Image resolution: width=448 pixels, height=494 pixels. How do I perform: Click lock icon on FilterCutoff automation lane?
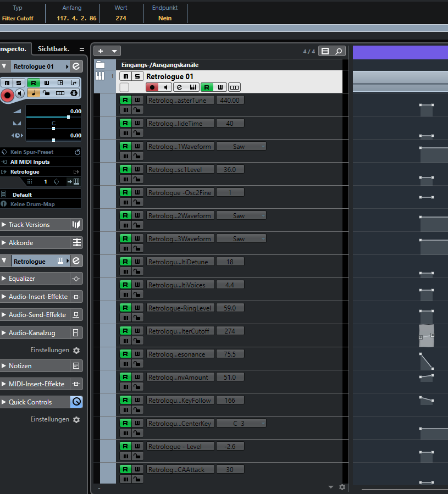point(137,341)
